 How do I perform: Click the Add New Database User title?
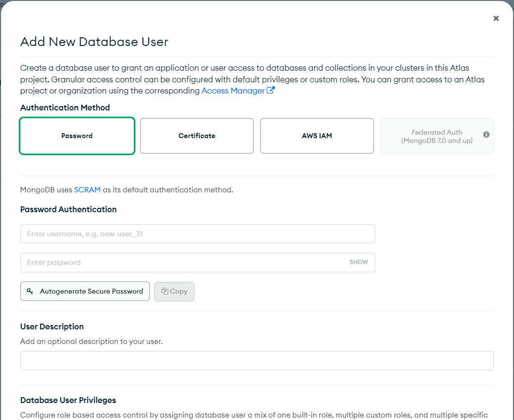95,42
